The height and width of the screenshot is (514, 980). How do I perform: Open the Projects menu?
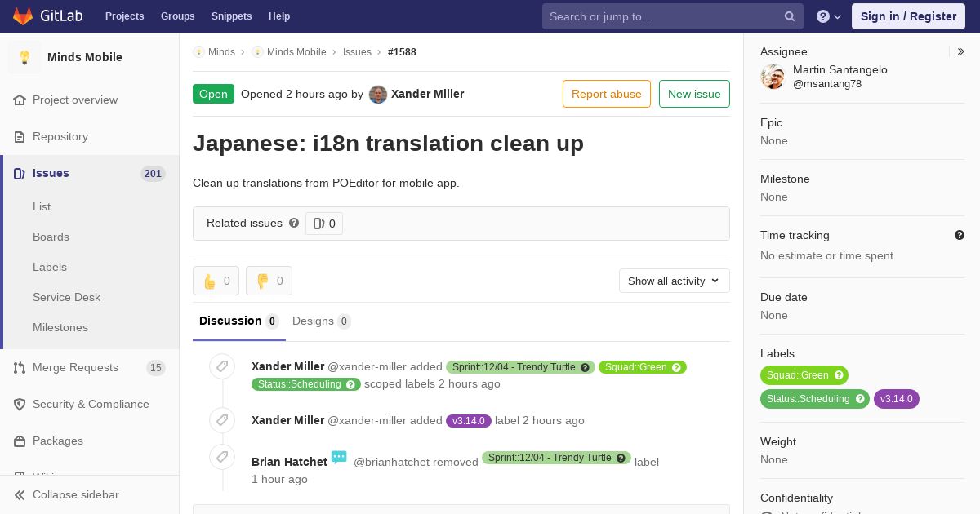point(124,16)
